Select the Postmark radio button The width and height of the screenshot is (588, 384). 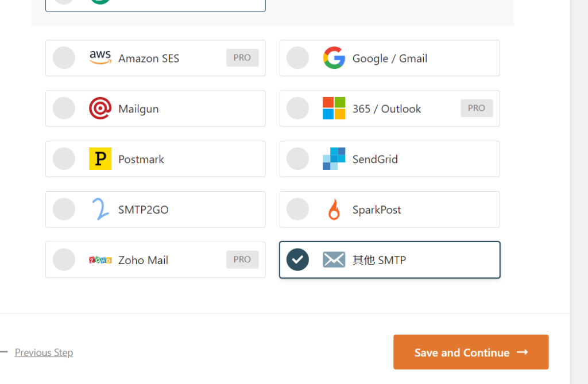click(64, 158)
